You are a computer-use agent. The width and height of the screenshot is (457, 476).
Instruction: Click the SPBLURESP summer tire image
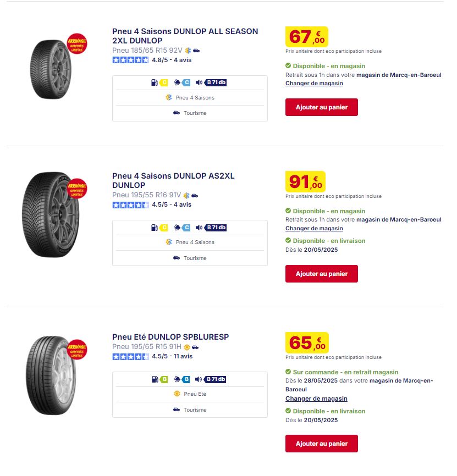pos(51,375)
